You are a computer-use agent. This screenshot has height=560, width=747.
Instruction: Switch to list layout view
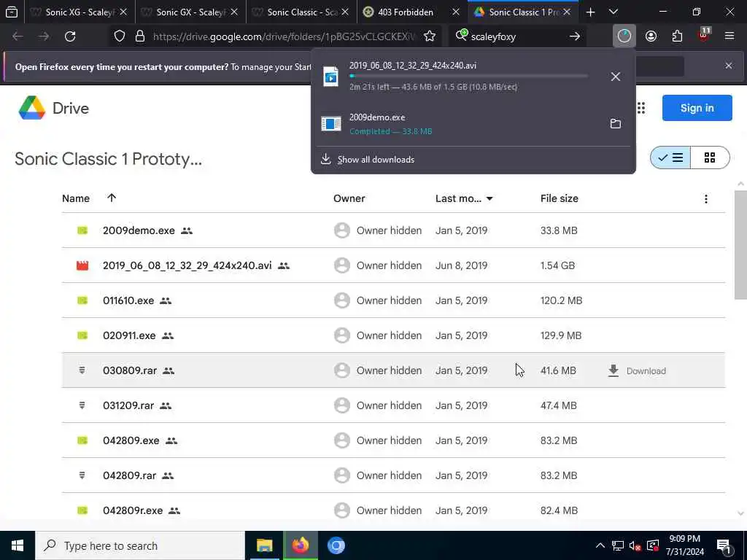point(670,157)
